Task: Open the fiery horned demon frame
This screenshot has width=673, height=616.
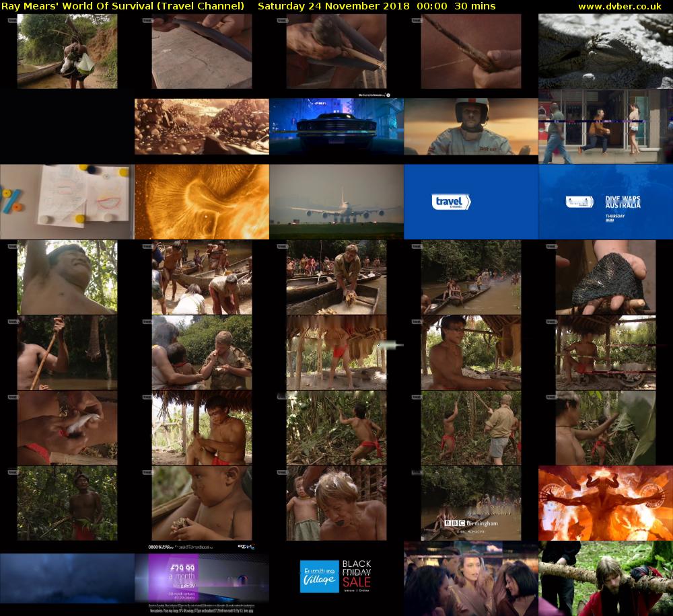Action: click(x=606, y=503)
